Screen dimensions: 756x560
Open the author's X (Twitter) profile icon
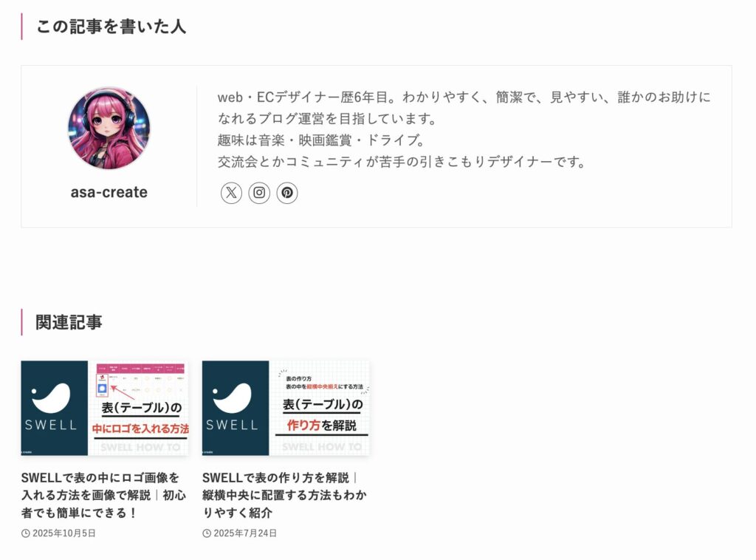point(231,193)
